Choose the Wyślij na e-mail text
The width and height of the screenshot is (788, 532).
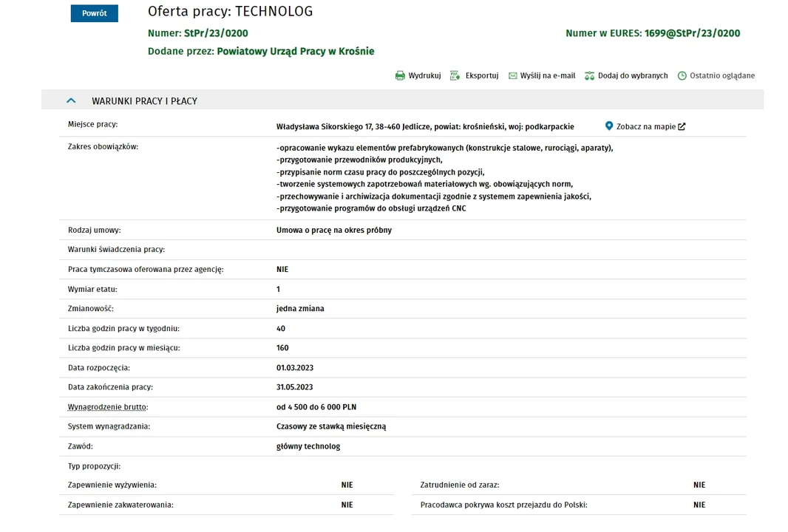pyautogui.click(x=547, y=75)
